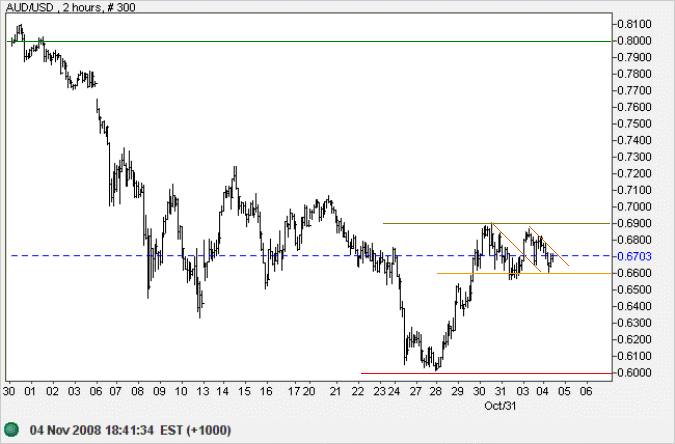Click the 0.7000 price axis label
Viewport: 675px width, 444px height.
[634, 207]
